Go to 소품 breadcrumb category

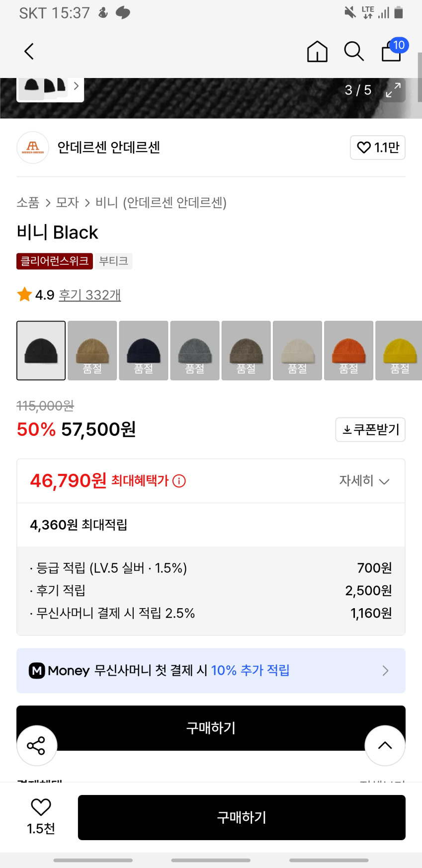pyautogui.click(x=28, y=203)
